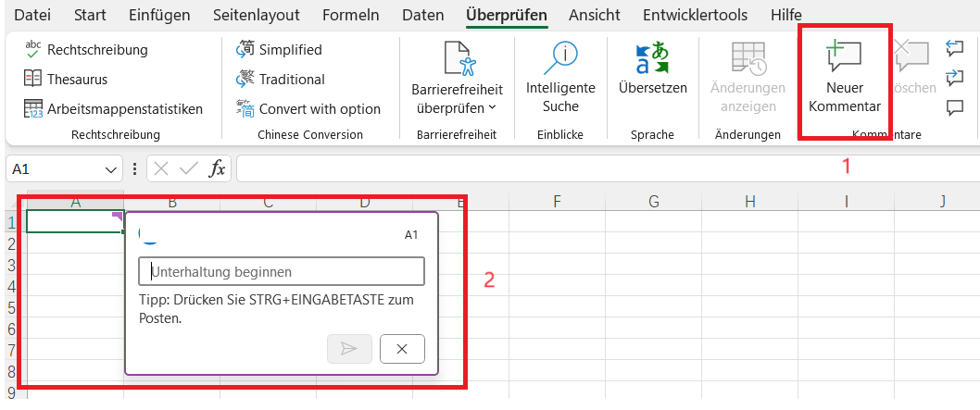
Task: Expand the Barrierefreiheit überprüfen dropdown
Action: [492, 107]
